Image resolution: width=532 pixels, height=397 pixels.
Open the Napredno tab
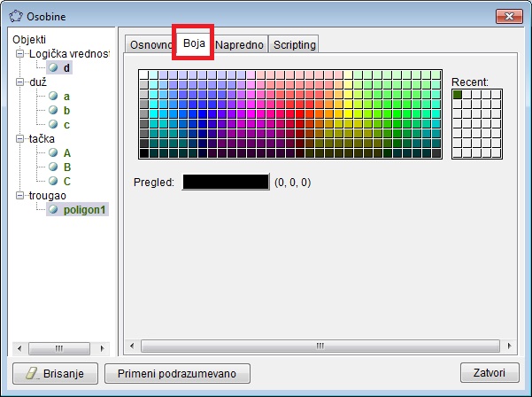[x=239, y=44]
